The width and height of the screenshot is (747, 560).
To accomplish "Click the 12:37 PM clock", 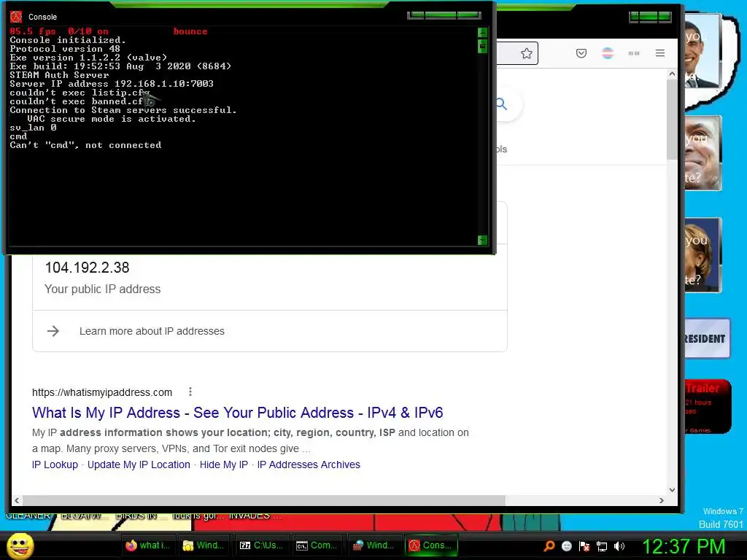I will pyautogui.click(x=684, y=547).
